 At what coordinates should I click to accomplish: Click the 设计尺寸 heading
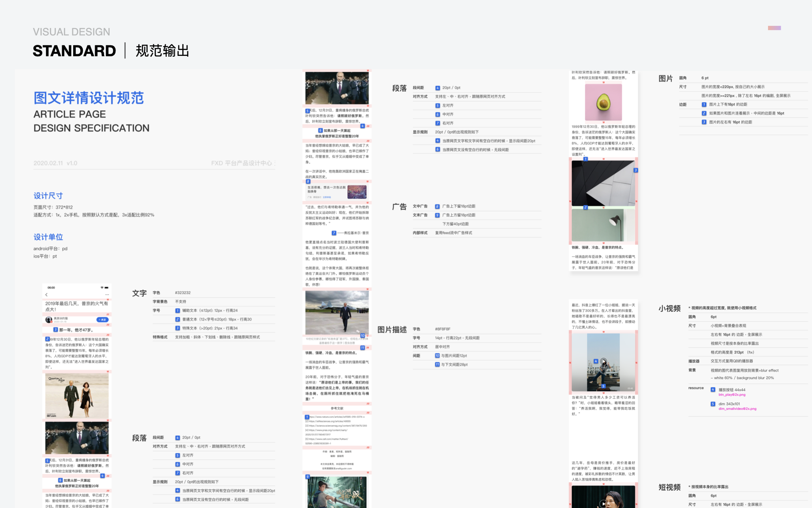48,196
